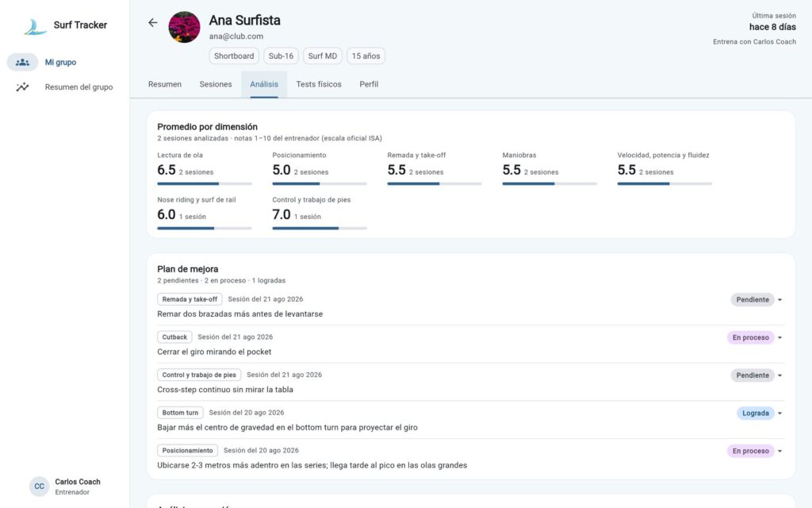The image size is (812, 508).
Task: Click the 7.0 score value
Action: (282, 214)
